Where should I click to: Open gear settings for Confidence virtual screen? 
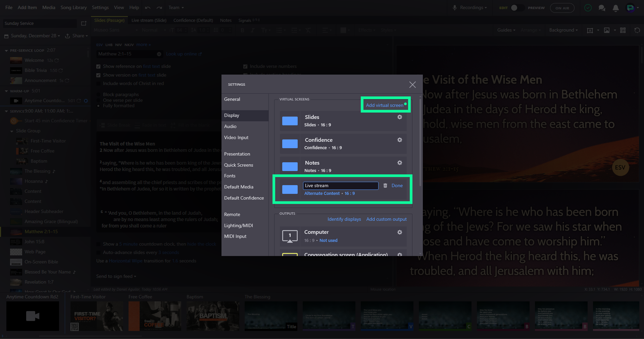(x=400, y=140)
